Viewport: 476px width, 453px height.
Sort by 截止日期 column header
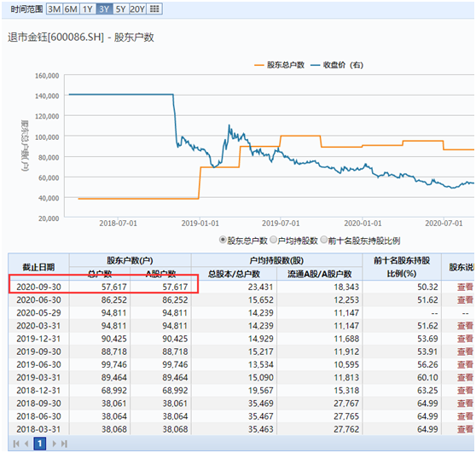tap(38, 267)
